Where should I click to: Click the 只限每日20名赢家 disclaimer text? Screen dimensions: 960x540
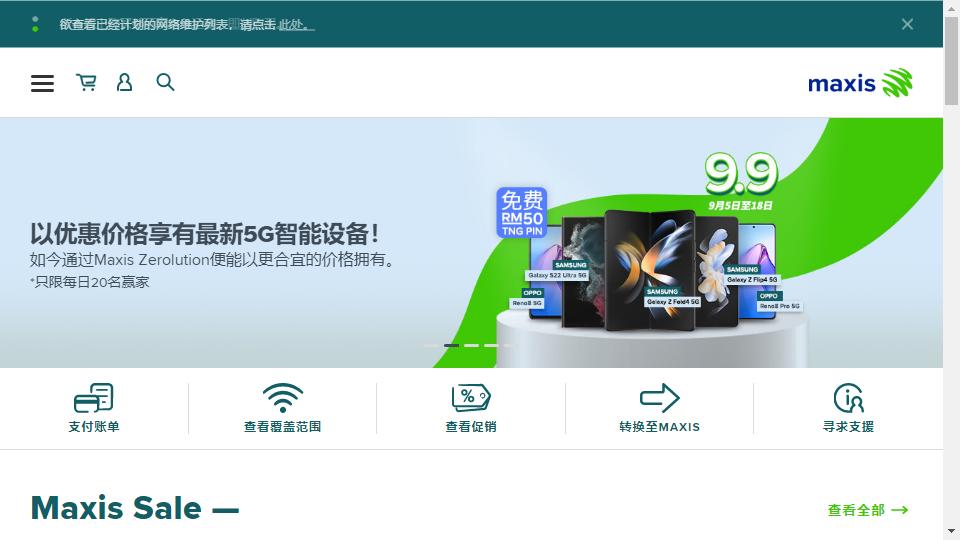89,282
